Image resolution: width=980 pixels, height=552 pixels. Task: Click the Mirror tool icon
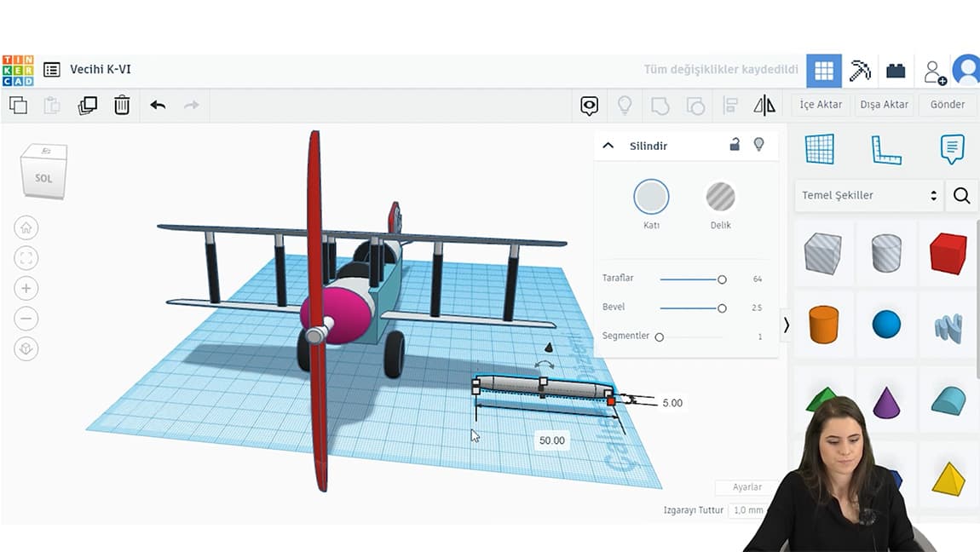point(764,106)
